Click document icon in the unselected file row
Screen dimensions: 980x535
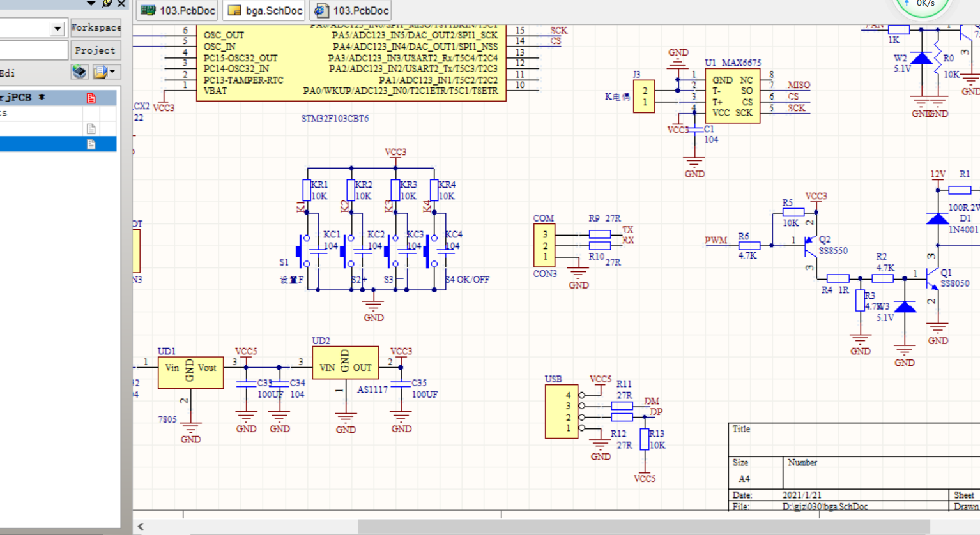click(91, 129)
